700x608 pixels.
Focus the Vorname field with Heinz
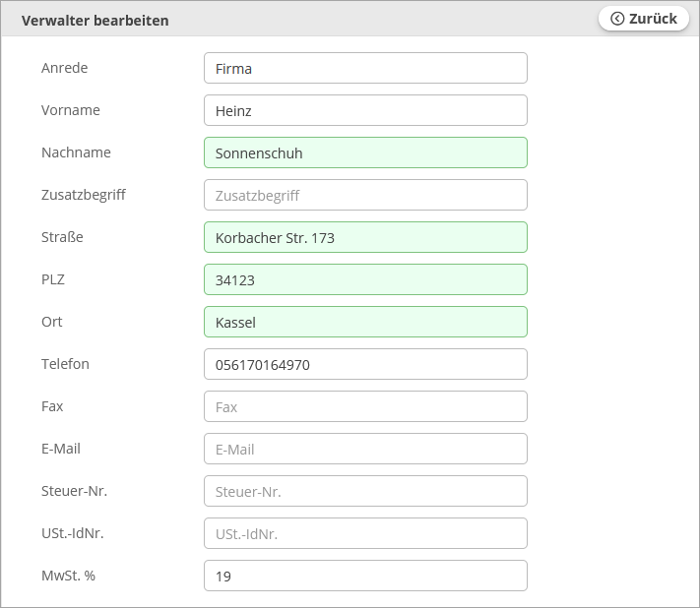(x=364, y=111)
